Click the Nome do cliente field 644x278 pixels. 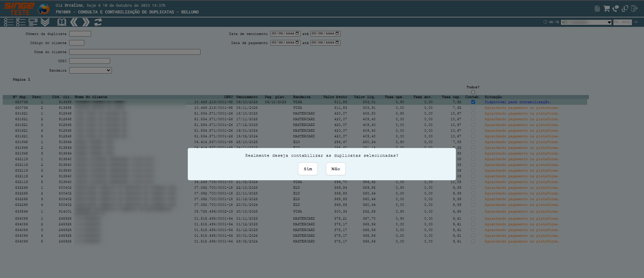[x=135, y=52]
